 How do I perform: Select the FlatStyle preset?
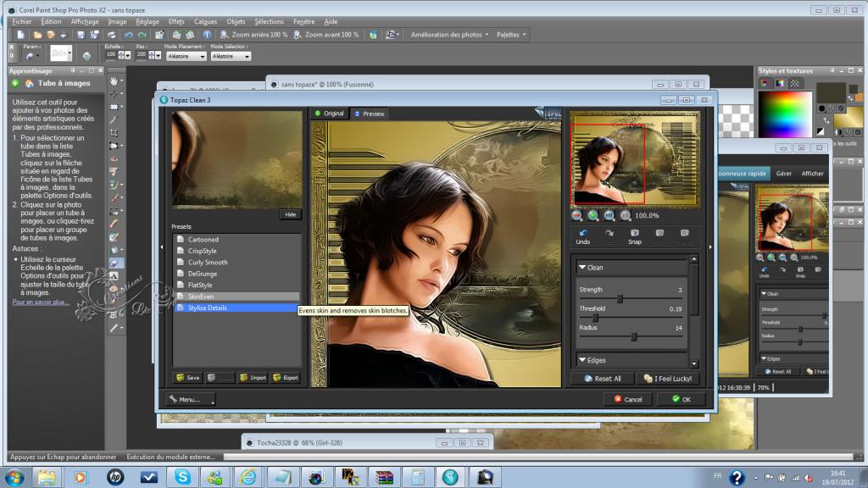[x=237, y=285]
